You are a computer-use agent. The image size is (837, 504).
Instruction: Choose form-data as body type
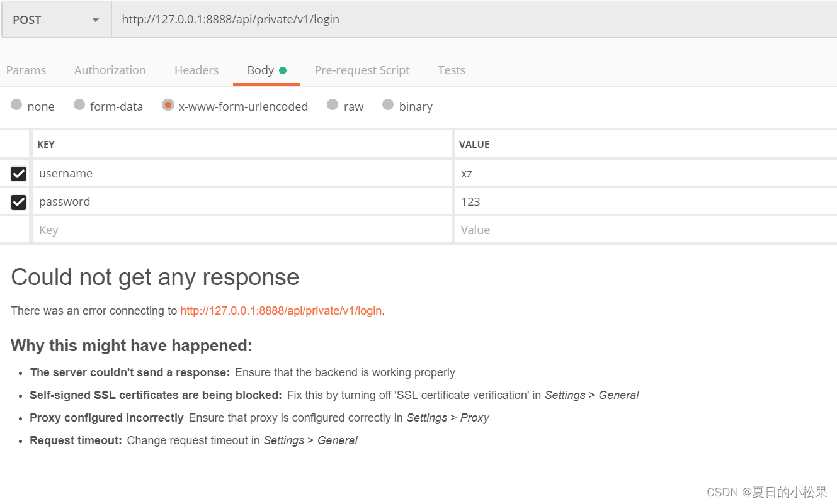pyautogui.click(x=108, y=106)
